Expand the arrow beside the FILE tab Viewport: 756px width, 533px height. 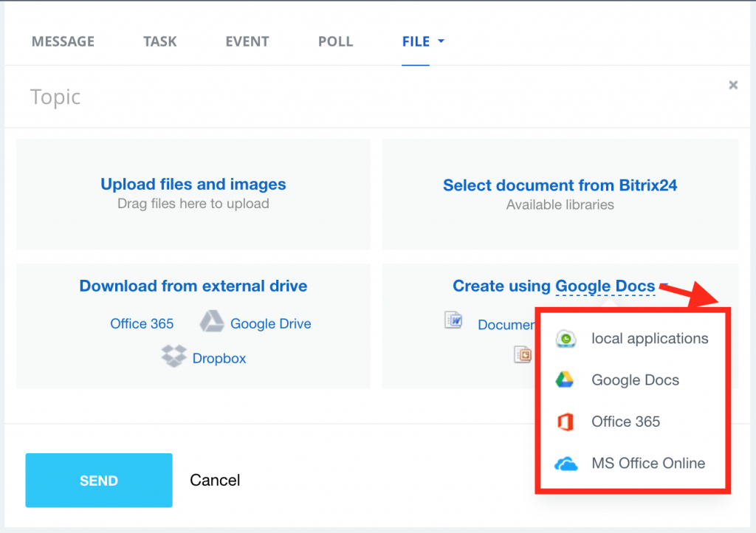tap(441, 41)
